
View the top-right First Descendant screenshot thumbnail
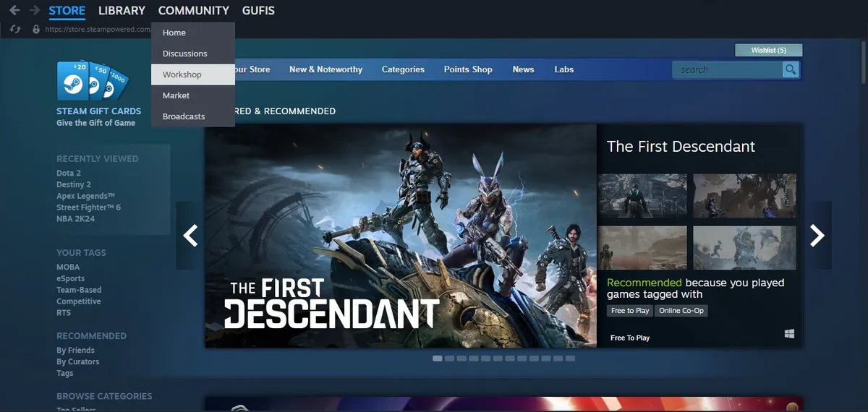[744, 196]
